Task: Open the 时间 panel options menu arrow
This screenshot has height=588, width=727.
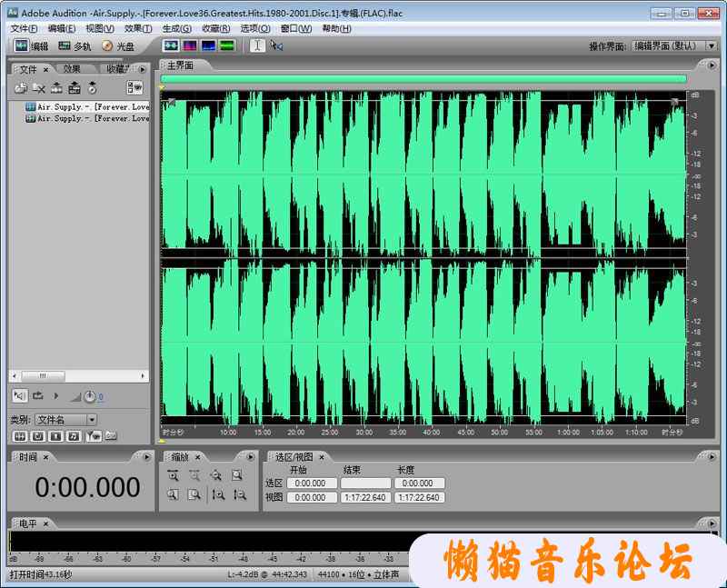Action: click(x=147, y=457)
